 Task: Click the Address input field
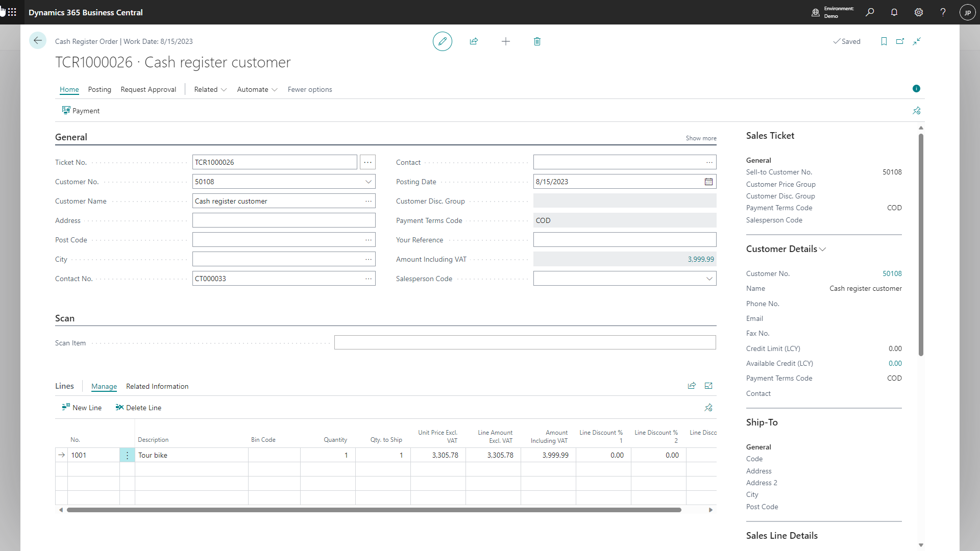click(x=284, y=220)
